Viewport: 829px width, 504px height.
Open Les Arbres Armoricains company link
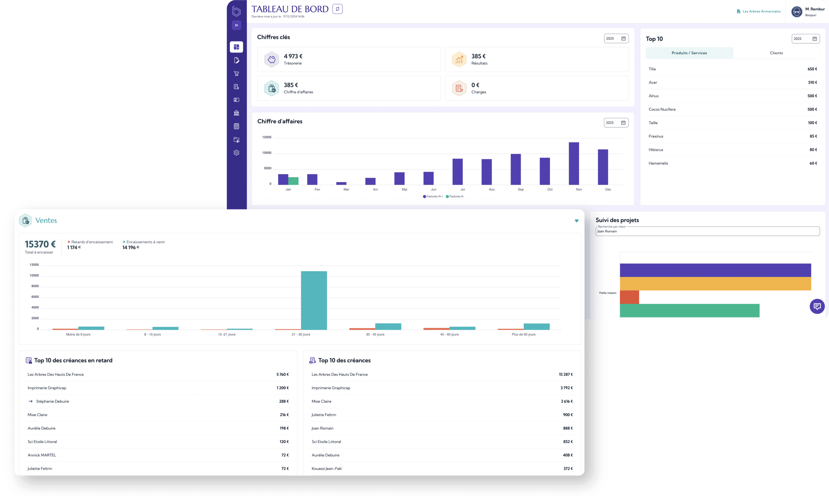(x=761, y=11)
